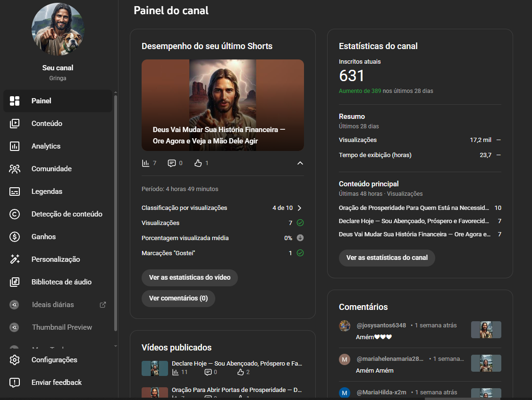Click the Enviar feedback speech bubble icon
The width and height of the screenshot is (532, 400).
click(x=15, y=383)
